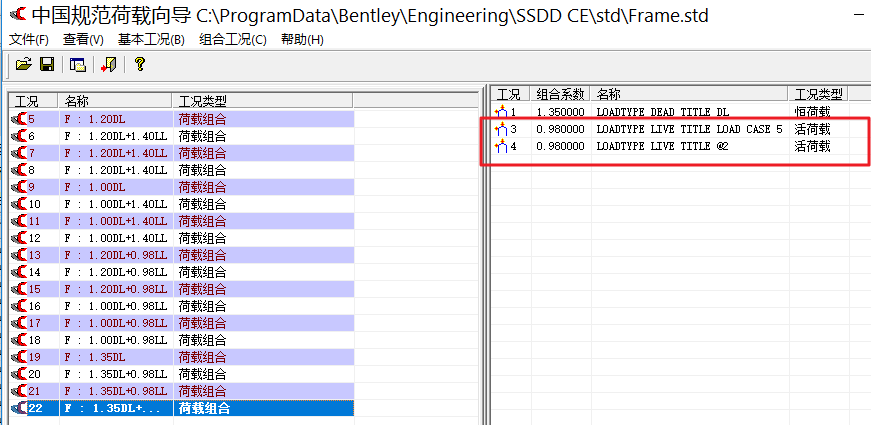This screenshot has width=871, height=425.
Task: Click the exit door toolbar icon
Action: pyautogui.click(x=108, y=64)
